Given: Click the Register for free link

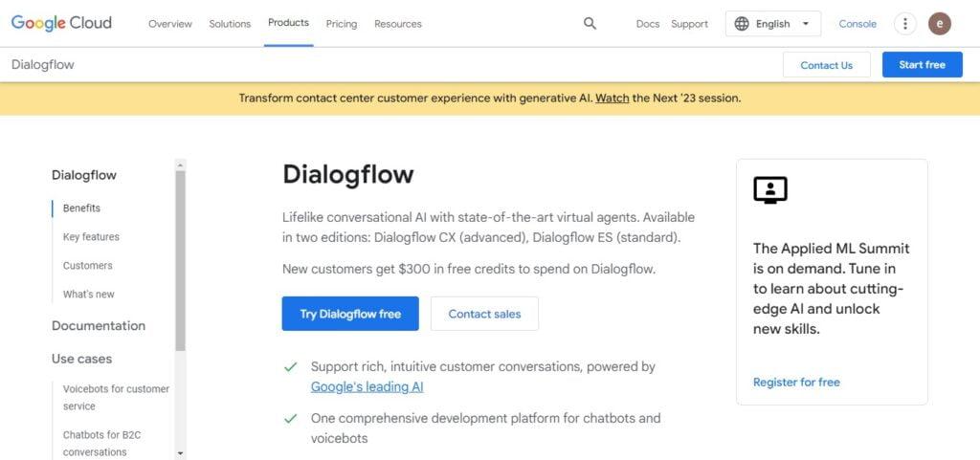Looking at the screenshot, I should point(796,382).
